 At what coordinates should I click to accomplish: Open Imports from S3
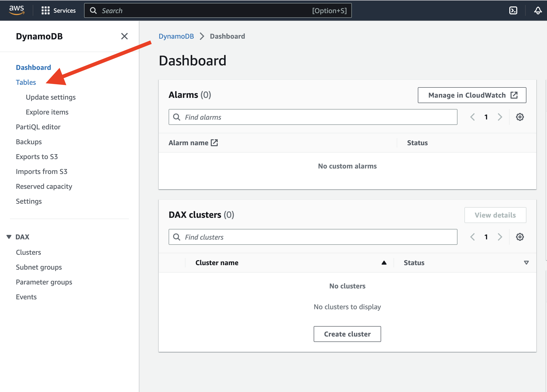[42, 171]
